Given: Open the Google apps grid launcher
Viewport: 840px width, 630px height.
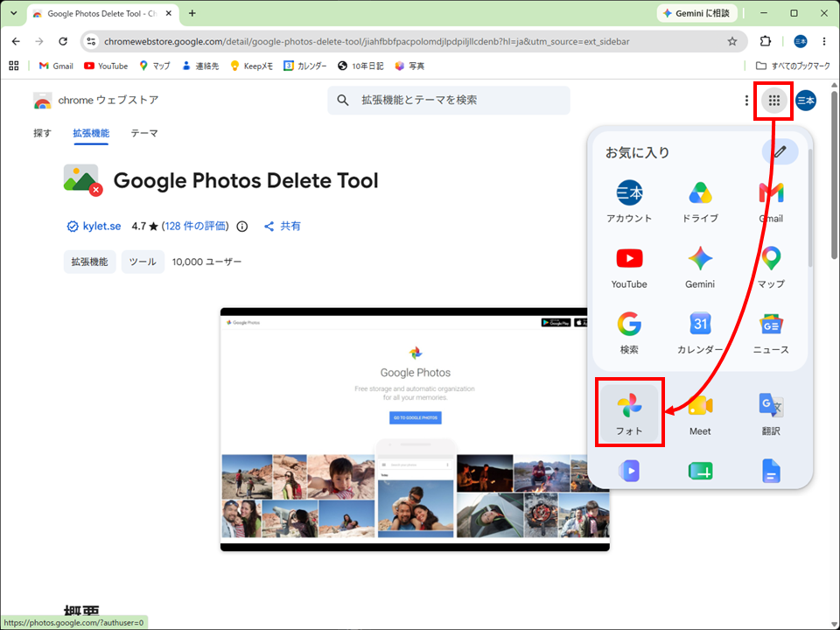Looking at the screenshot, I should click(773, 100).
